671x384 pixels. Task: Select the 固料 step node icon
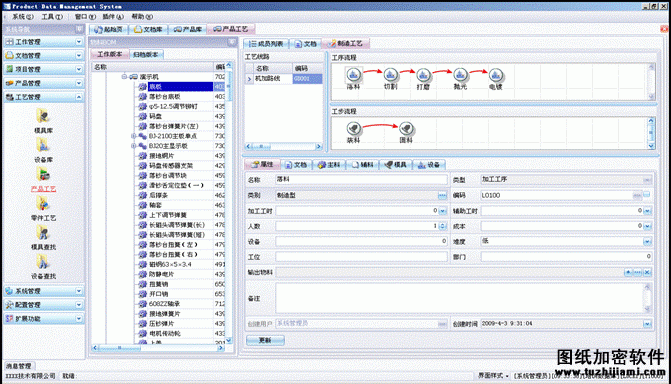pyautogui.click(x=406, y=128)
